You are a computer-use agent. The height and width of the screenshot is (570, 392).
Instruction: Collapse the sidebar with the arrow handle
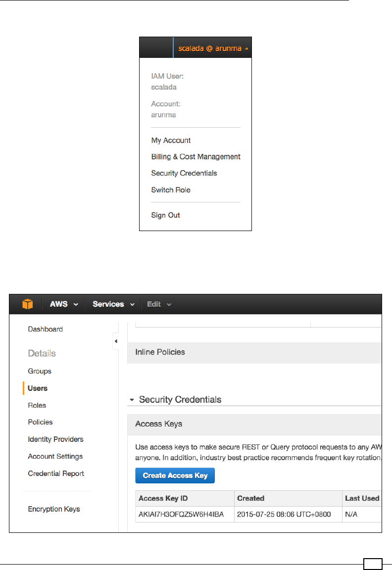click(116, 341)
